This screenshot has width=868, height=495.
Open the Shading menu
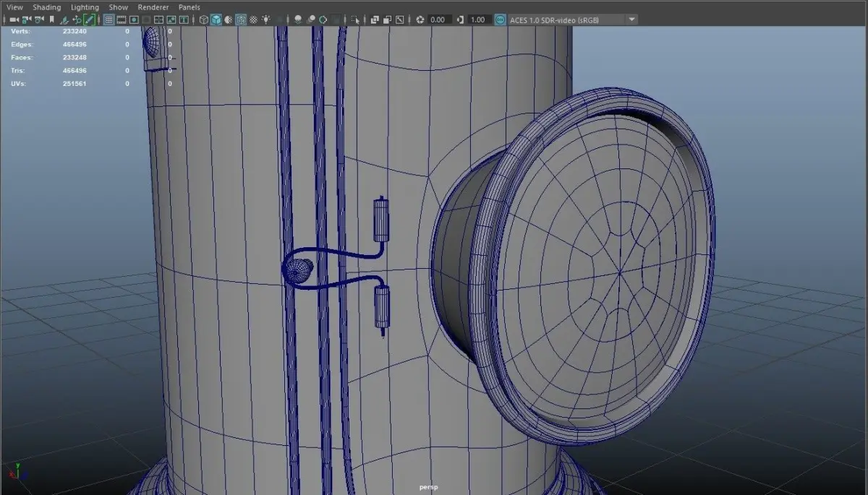click(46, 7)
